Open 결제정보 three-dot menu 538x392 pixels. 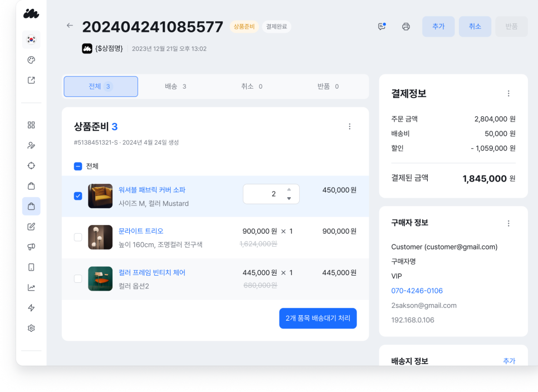[508, 94]
